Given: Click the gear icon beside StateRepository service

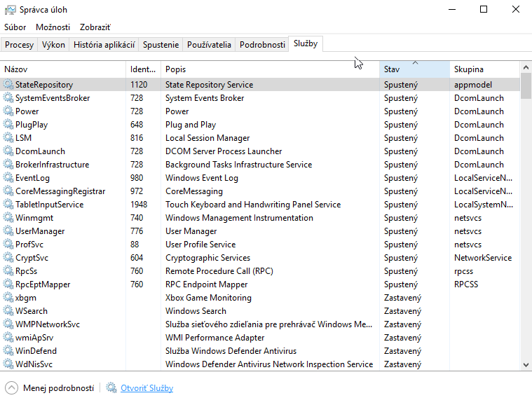Looking at the screenshot, I should 8,85.
